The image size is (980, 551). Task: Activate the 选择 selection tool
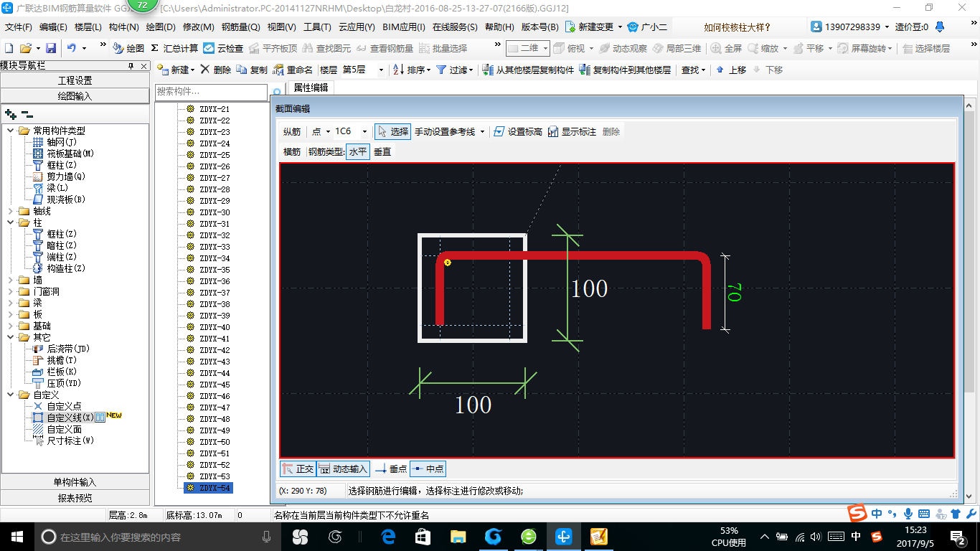tap(392, 131)
